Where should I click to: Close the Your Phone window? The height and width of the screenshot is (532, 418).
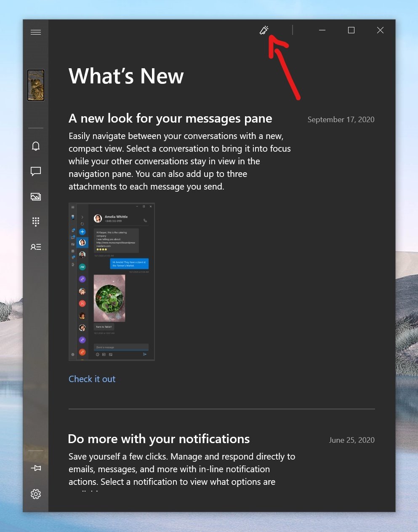(380, 30)
